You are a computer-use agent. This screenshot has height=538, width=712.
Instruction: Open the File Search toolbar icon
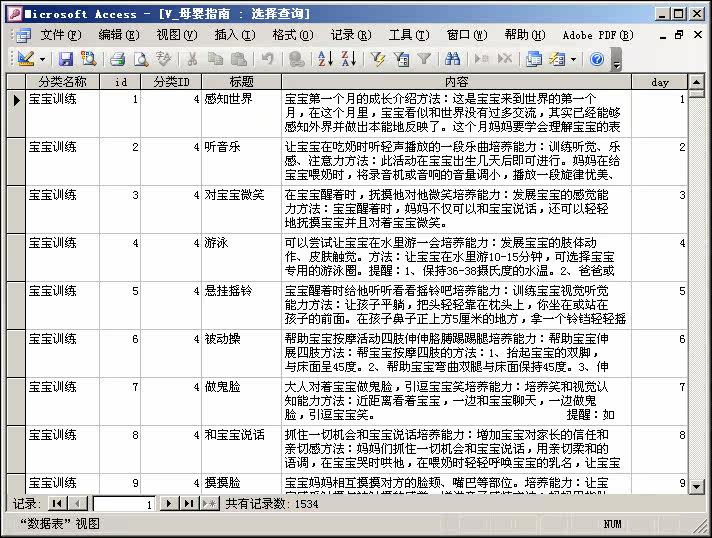pos(88,59)
